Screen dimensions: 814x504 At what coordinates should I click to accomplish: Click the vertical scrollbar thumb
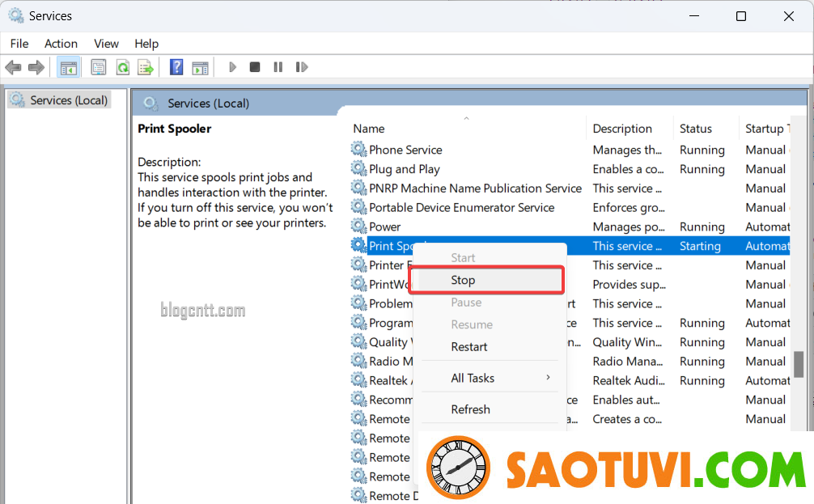click(799, 364)
